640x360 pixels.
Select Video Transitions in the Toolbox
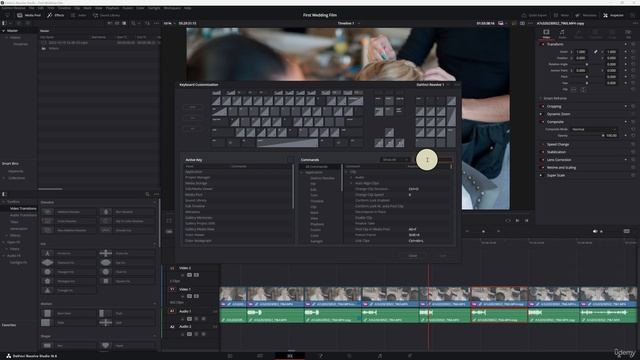tap(23, 209)
